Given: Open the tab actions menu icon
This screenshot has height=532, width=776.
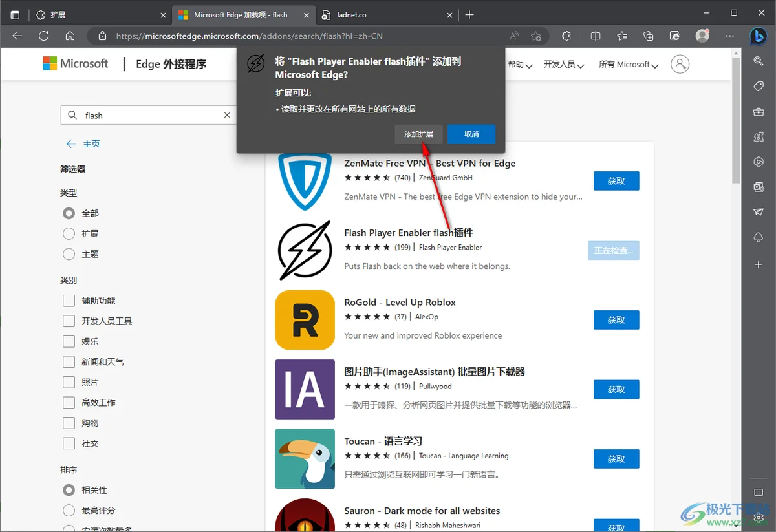Looking at the screenshot, I should click(x=15, y=14).
